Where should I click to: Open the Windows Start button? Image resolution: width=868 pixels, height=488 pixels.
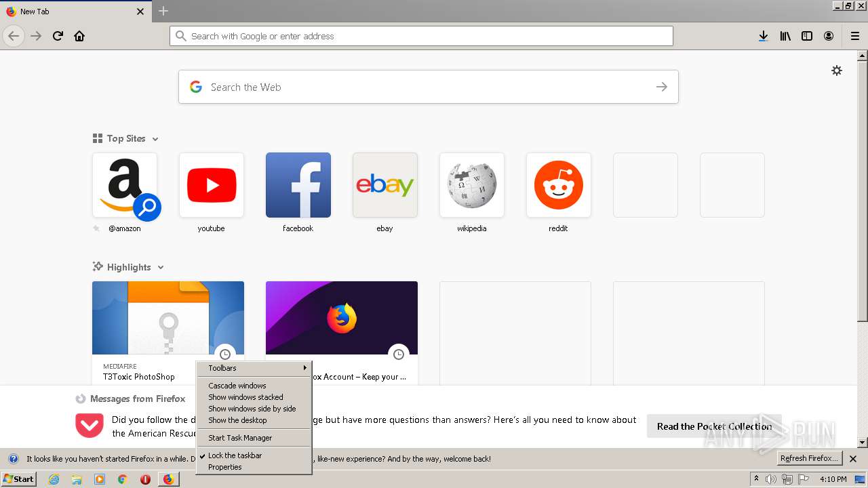click(19, 479)
